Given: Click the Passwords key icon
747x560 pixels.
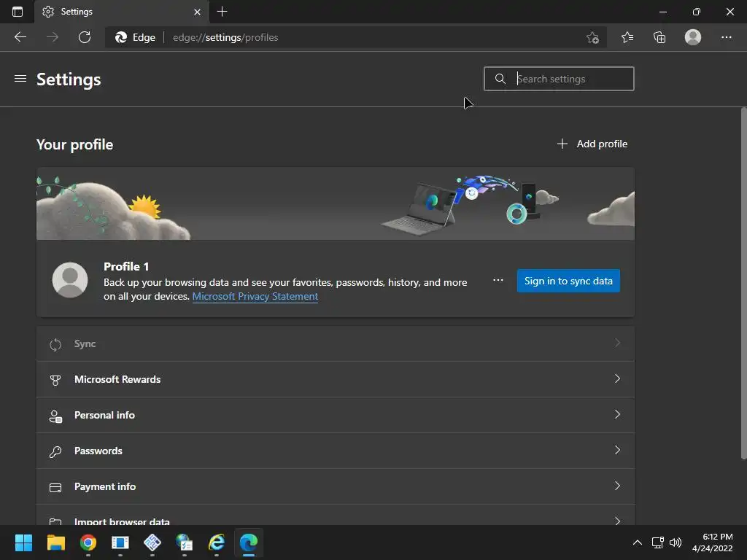Looking at the screenshot, I should click(x=55, y=451).
